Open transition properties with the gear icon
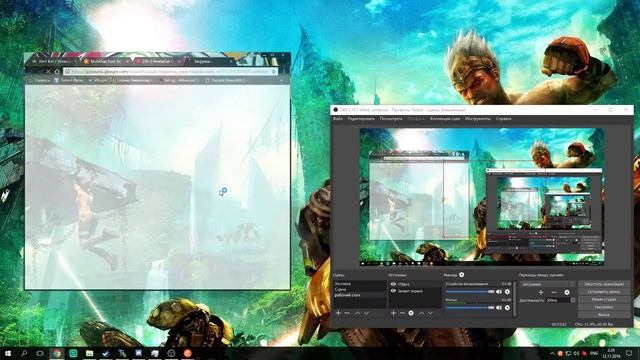640x360 pixels. click(567, 292)
